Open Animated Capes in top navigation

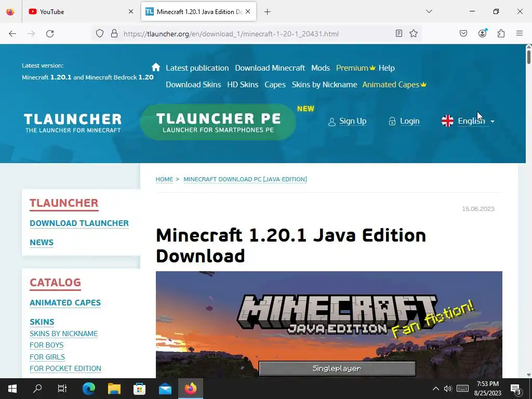(394, 85)
